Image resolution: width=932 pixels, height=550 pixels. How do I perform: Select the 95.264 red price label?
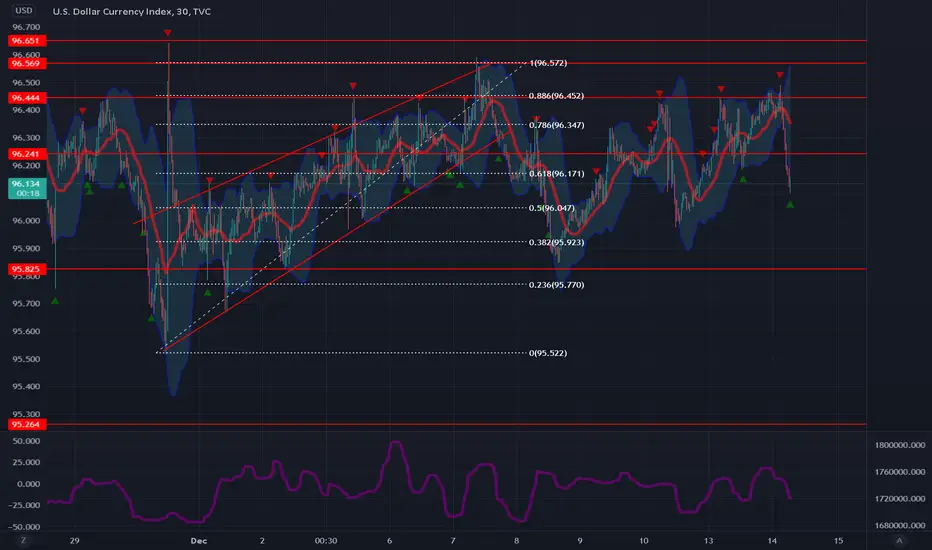pyautogui.click(x=27, y=425)
